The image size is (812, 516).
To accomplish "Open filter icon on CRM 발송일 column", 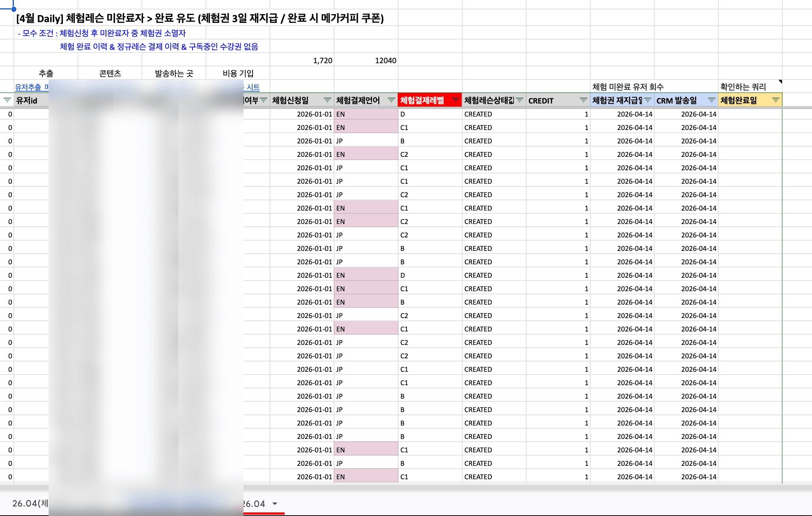I will [712, 100].
